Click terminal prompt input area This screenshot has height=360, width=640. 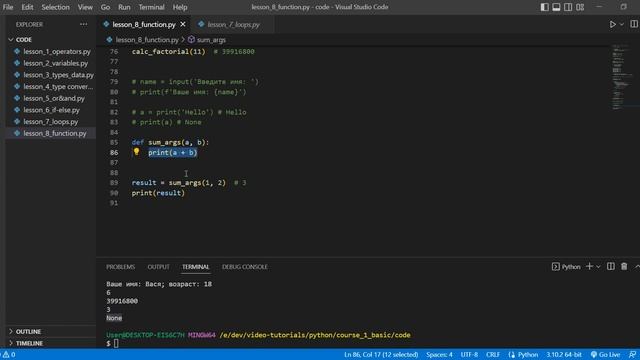116,344
